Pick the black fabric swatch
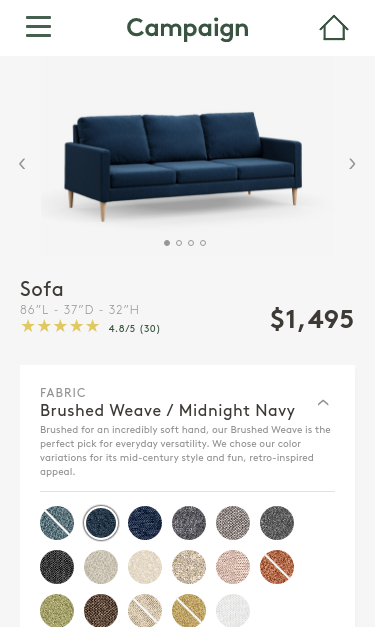 click(57, 567)
